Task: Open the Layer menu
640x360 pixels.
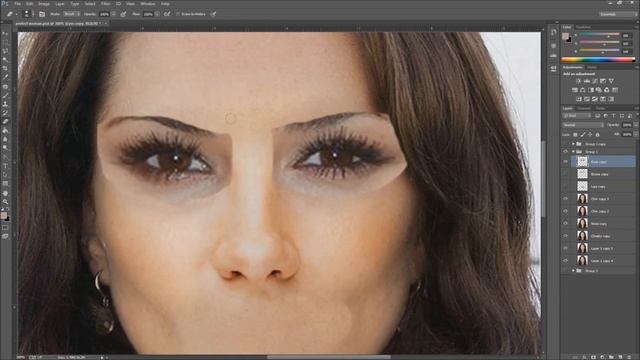Action: pyautogui.click(x=60, y=4)
